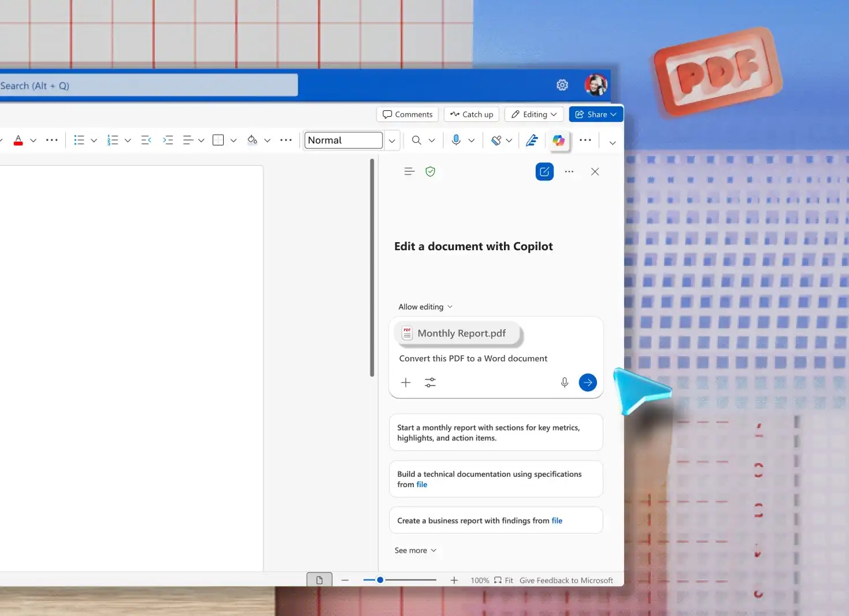Click the Search (Alt + Q) box
Screen dimensions: 849x616
149,86
